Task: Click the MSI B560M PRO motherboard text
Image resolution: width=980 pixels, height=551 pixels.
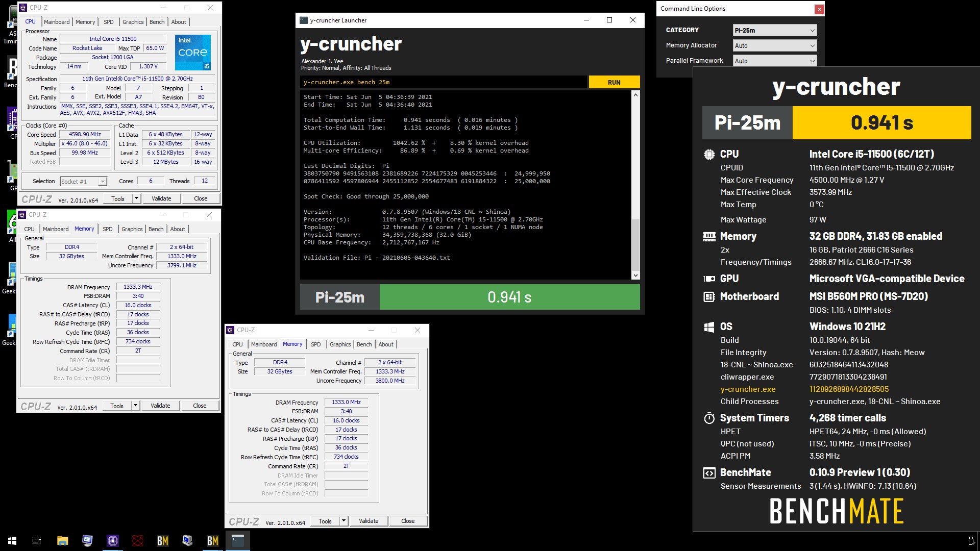Action: click(x=869, y=296)
